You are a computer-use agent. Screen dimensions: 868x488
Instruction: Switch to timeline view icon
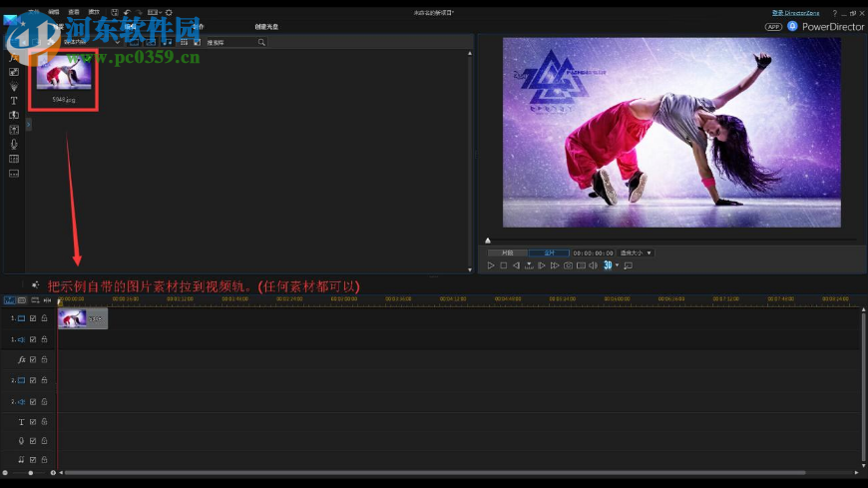click(x=9, y=300)
